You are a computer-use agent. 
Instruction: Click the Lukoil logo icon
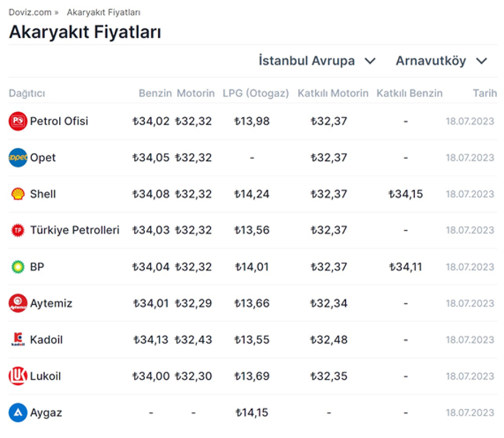(18, 376)
